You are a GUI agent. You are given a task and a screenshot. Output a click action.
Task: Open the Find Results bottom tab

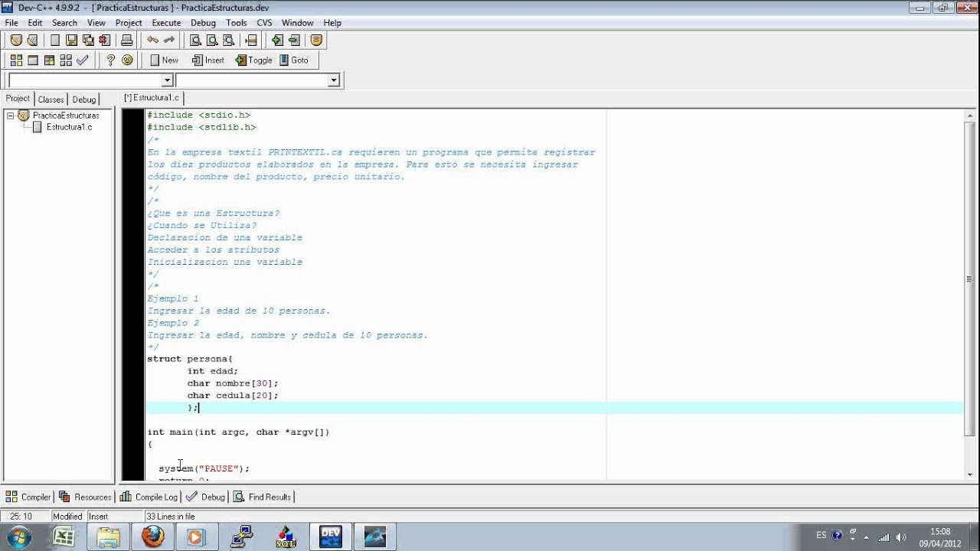[x=263, y=497]
